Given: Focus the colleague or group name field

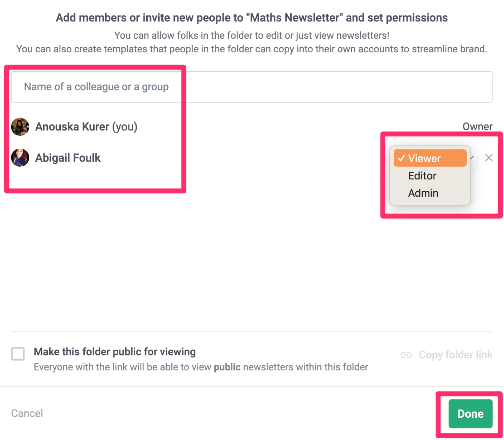Looking at the screenshot, I should pos(251,87).
